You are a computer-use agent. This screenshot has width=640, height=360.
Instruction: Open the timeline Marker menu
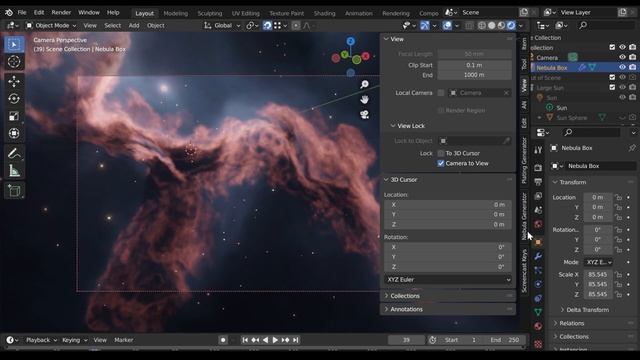click(124, 340)
